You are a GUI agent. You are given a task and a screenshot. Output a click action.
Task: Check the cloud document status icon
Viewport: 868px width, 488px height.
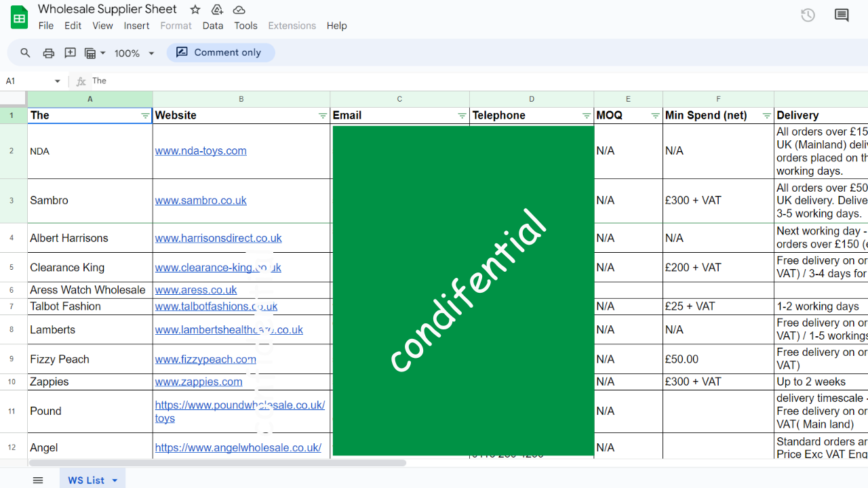[239, 9]
